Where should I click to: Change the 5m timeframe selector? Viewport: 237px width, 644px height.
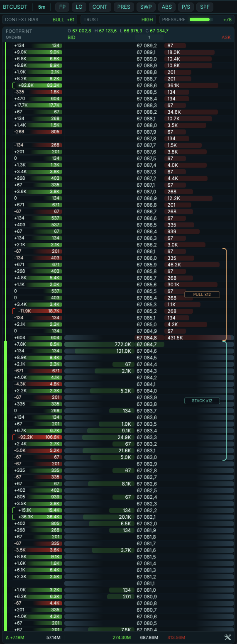[42, 7]
